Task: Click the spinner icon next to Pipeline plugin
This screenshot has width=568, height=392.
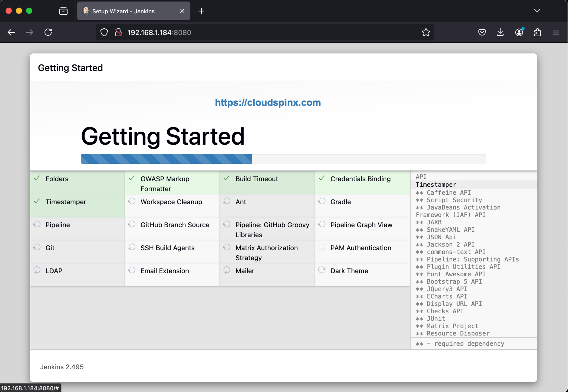Action: click(x=37, y=224)
